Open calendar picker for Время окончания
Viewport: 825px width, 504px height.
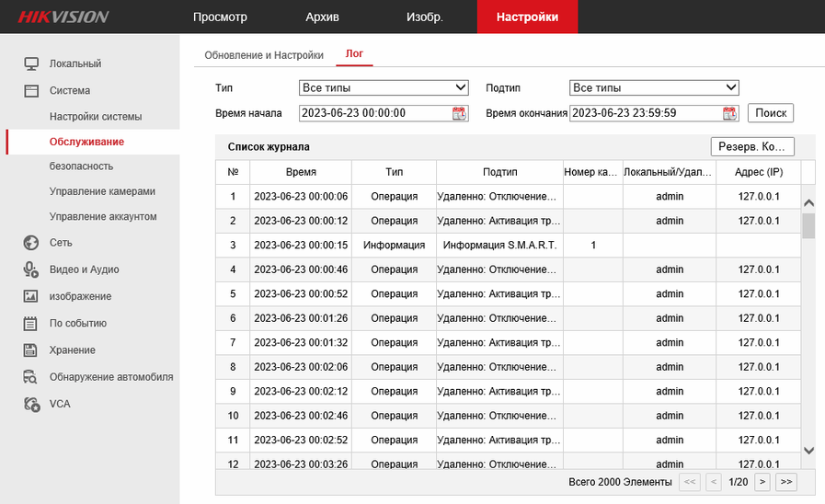click(729, 113)
